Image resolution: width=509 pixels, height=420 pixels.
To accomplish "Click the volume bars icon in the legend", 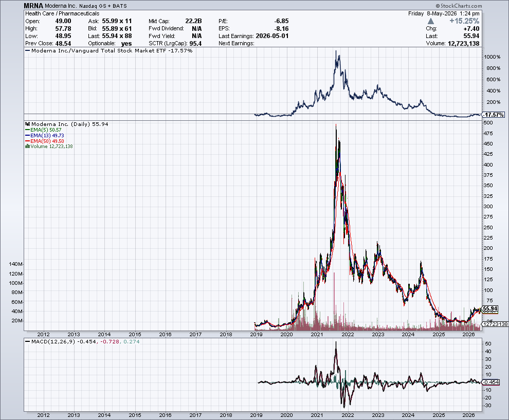I will (x=28, y=147).
